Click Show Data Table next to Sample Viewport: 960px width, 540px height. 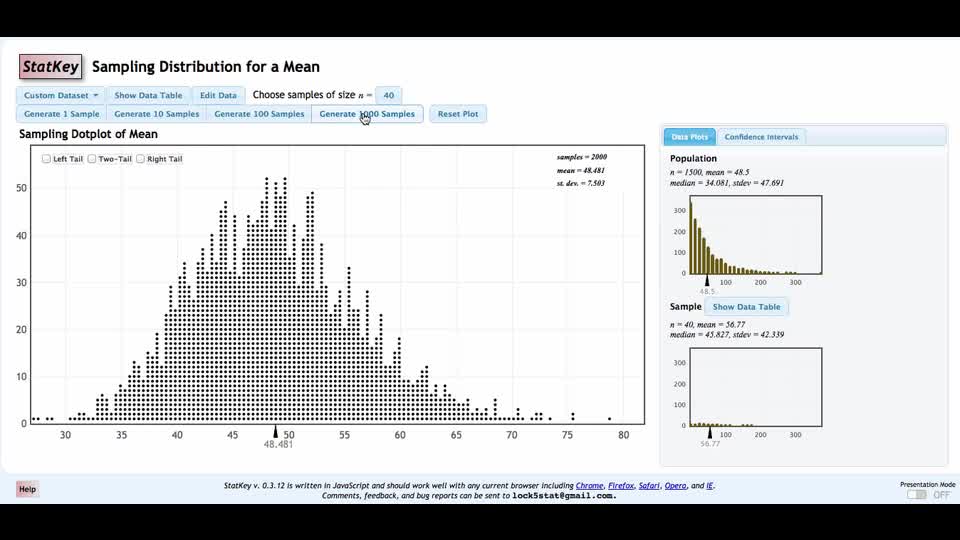746,307
